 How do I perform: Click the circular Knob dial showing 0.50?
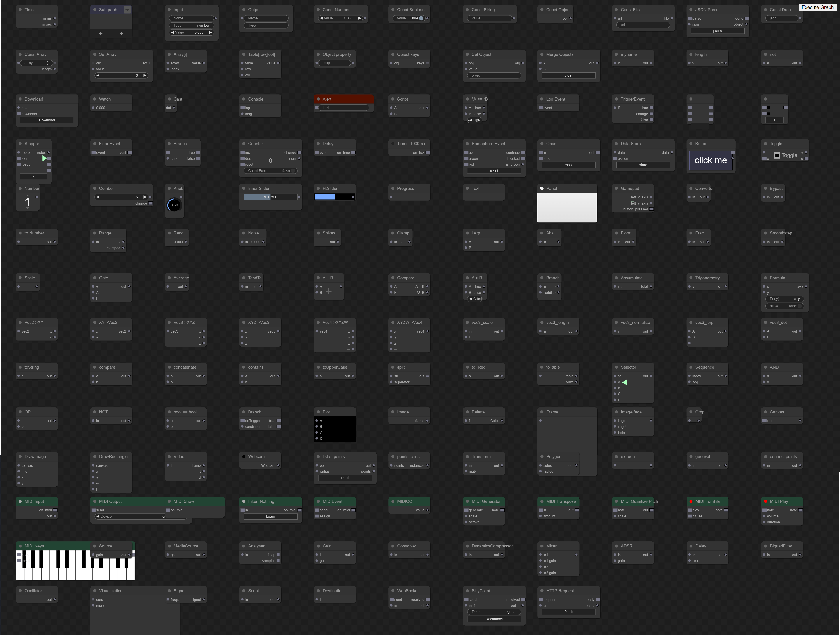[174, 205]
